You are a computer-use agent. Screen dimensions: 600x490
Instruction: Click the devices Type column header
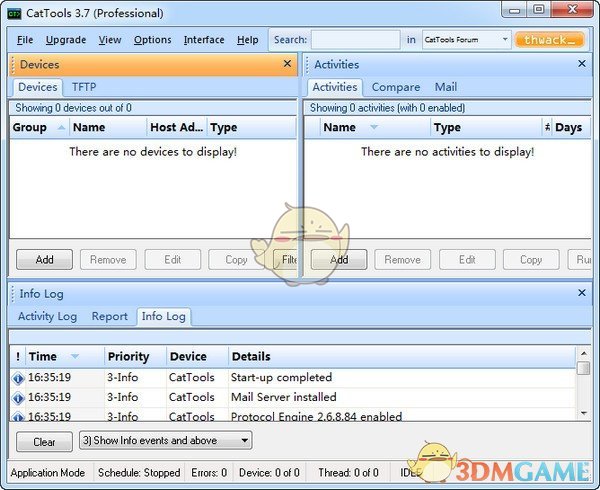(251, 127)
